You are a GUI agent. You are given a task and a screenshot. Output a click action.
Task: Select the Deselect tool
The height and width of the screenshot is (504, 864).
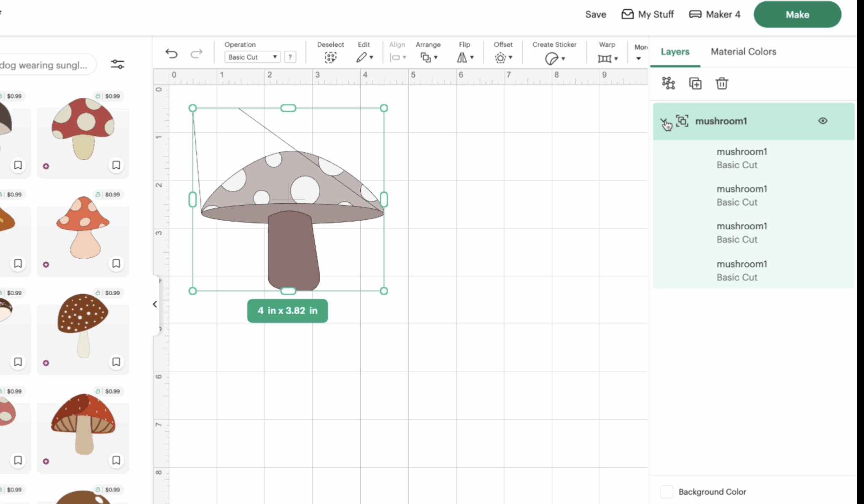[331, 58]
